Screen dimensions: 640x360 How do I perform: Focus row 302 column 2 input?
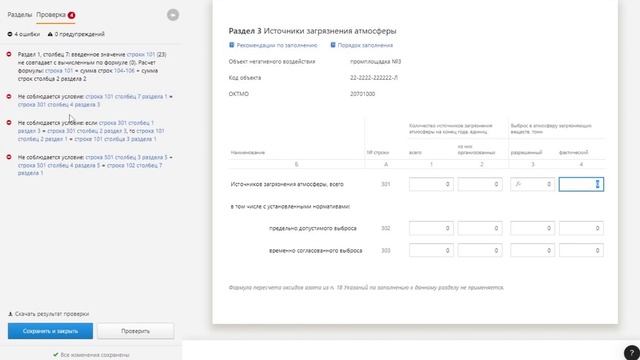[480, 228]
